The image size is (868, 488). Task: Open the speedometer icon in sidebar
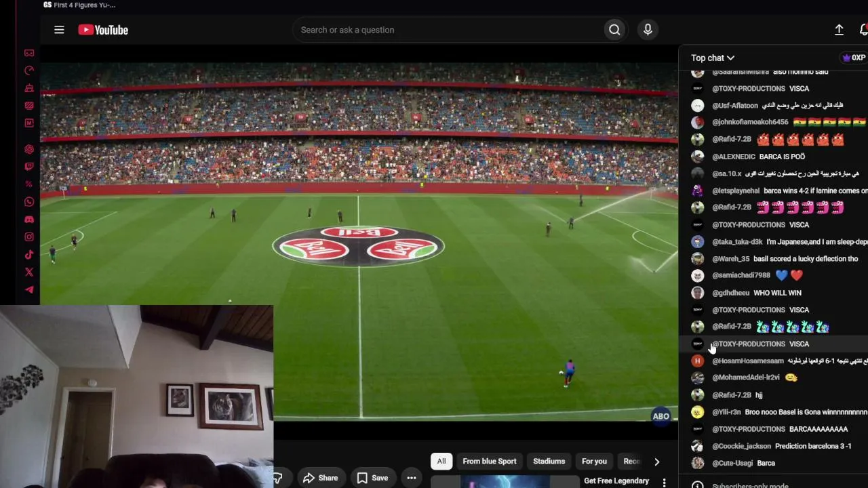(x=29, y=70)
